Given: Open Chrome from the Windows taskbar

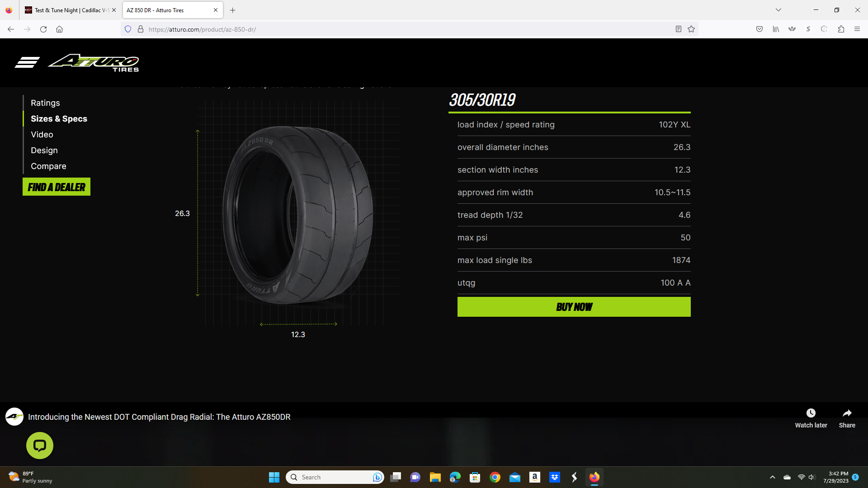Looking at the screenshot, I should pyautogui.click(x=495, y=477).
